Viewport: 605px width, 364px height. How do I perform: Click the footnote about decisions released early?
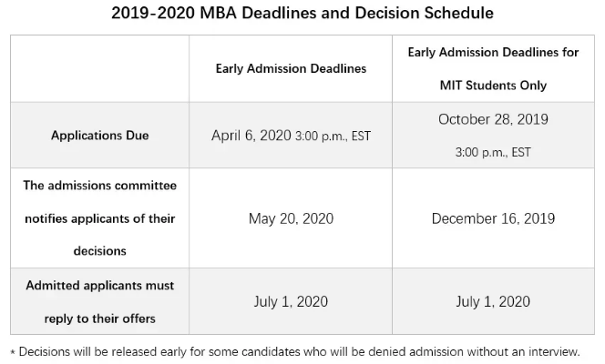pyautogui.click(x=299, y=351)
